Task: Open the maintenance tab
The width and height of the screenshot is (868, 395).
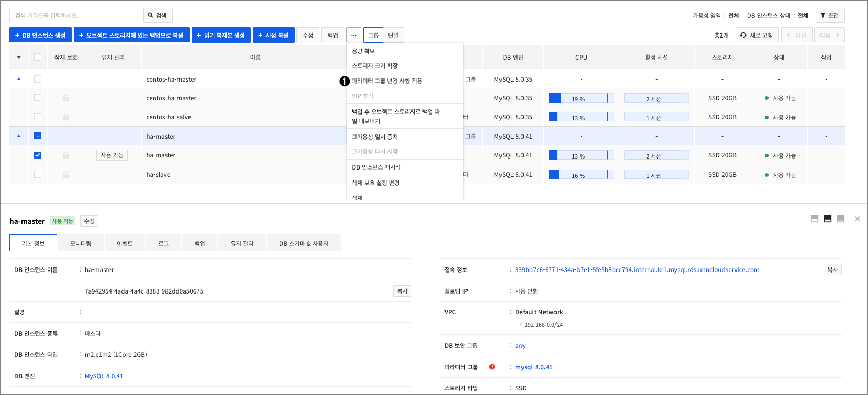Action: click(242, 243)
